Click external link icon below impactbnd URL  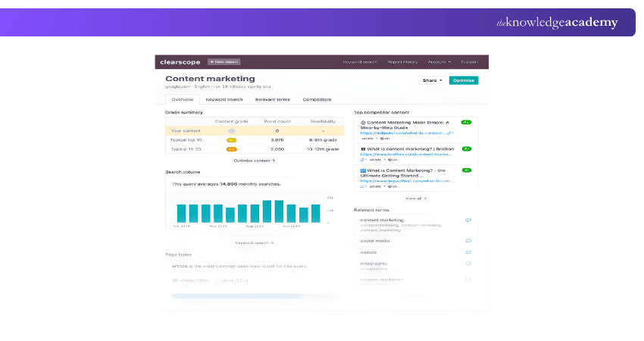click(362, 186)
